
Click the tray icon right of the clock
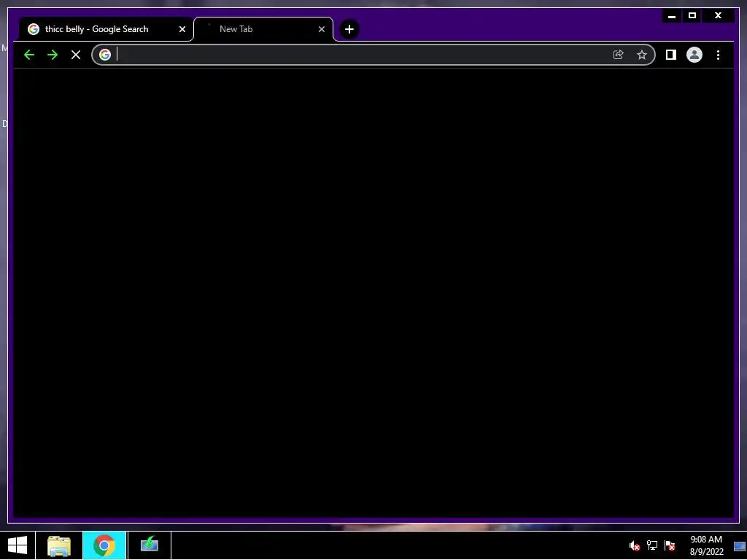coord(740,546)
